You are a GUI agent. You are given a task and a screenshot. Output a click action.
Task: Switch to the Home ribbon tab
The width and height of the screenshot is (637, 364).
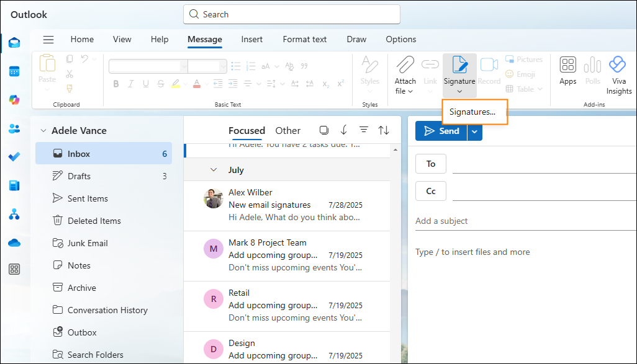(82, 39)
